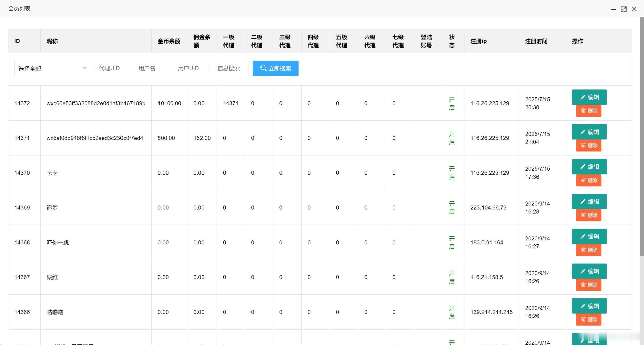The width and height of the screenshot is (644, 345).
Task: Toggle 开启 status for member 14372
Action: click(x=452, y=103)
